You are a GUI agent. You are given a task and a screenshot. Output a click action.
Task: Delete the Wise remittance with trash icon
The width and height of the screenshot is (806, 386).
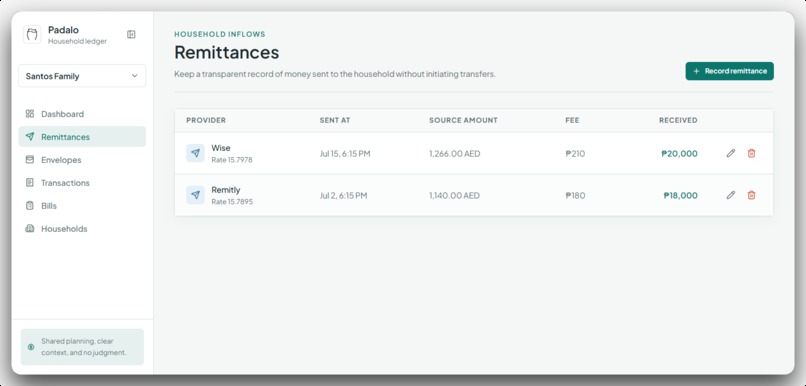752,153
